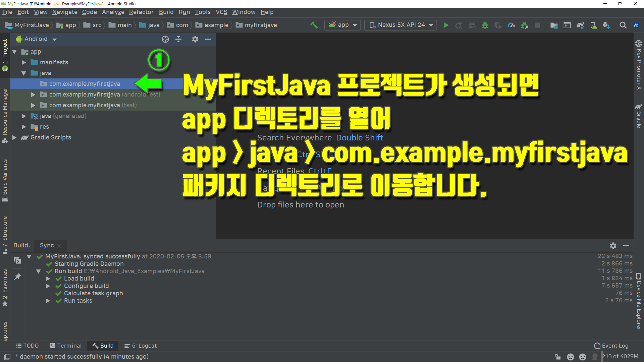
Task: Collapse the Run build node
Action: click(38, 271)
